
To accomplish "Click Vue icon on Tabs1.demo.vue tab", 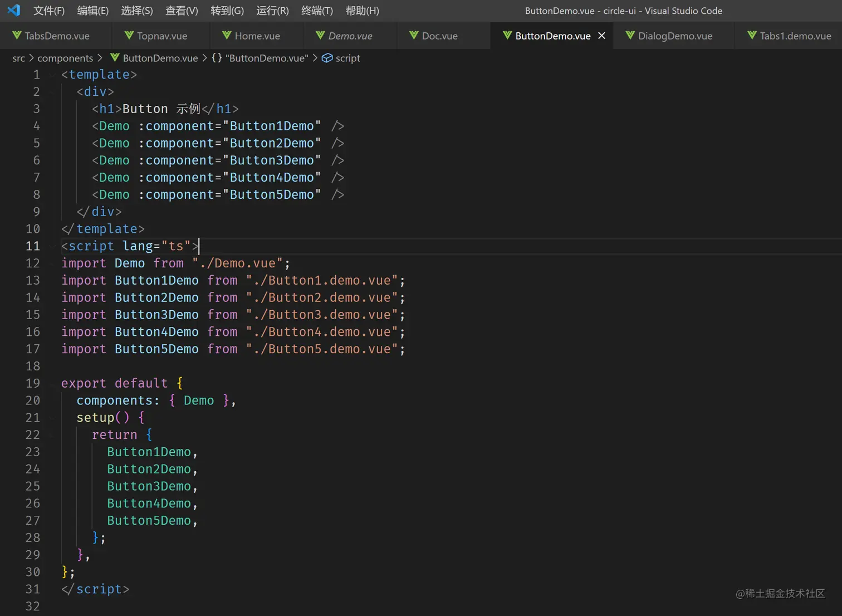I will click(752, 36).
